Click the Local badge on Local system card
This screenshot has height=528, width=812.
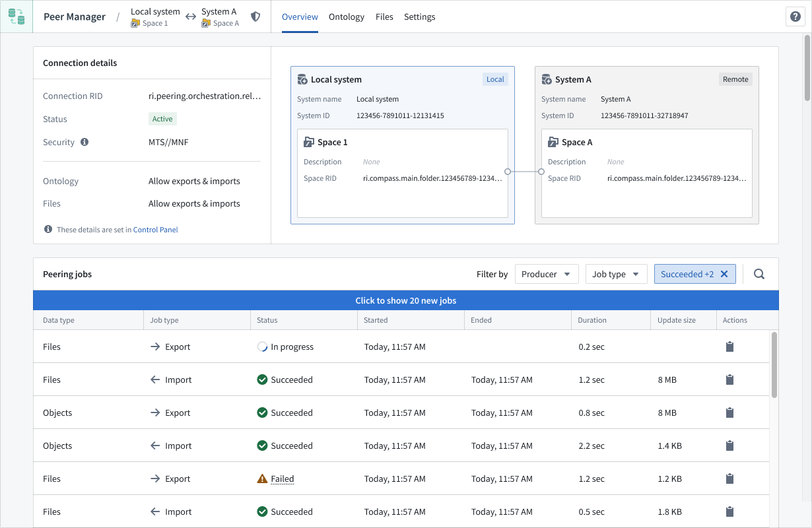point(495,79)
